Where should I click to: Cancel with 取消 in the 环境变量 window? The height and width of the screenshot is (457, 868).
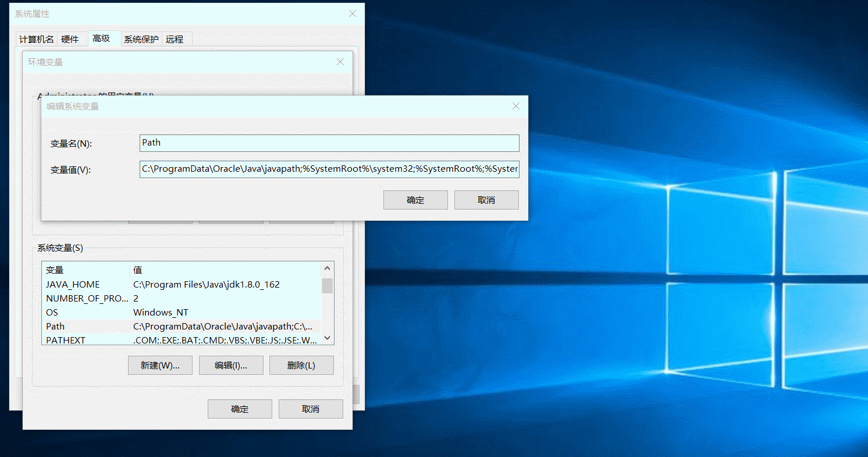pyautogui.click(x=311, y=409)
